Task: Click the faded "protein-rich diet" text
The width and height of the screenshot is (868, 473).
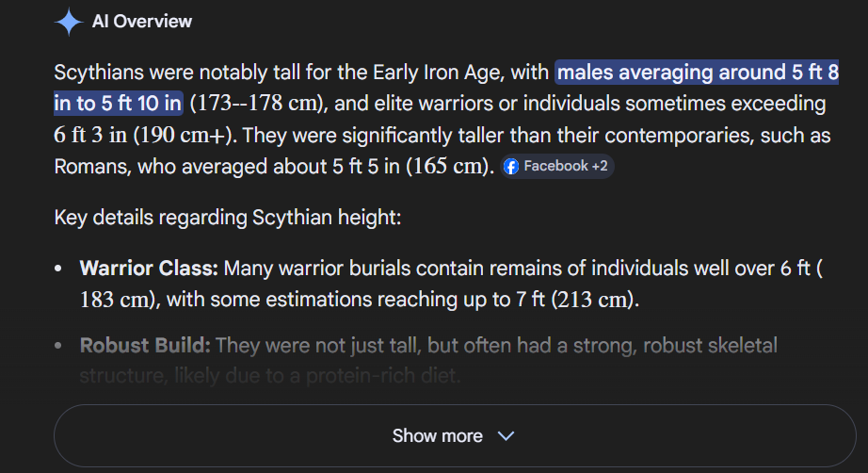Action: click(x=384, y=377)
